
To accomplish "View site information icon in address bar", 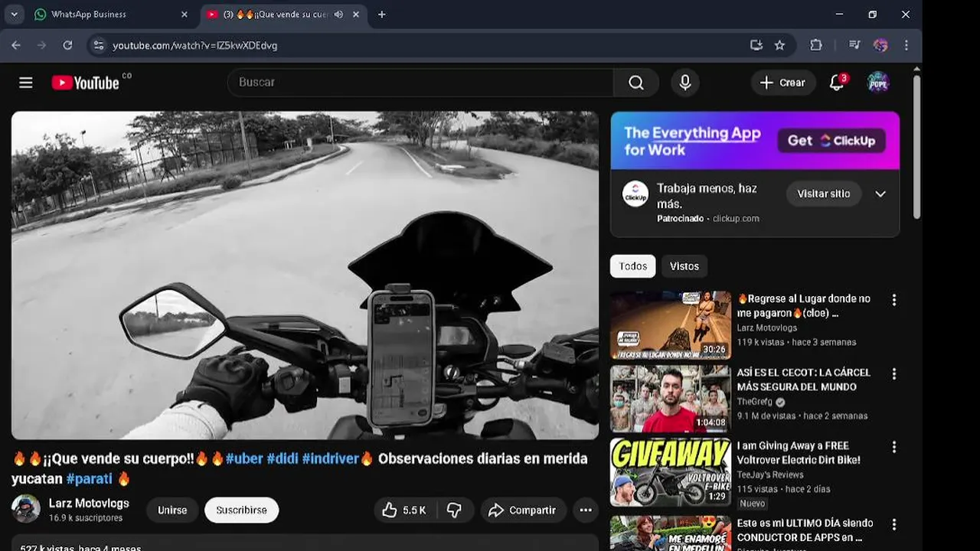I will tap(98, 45).
